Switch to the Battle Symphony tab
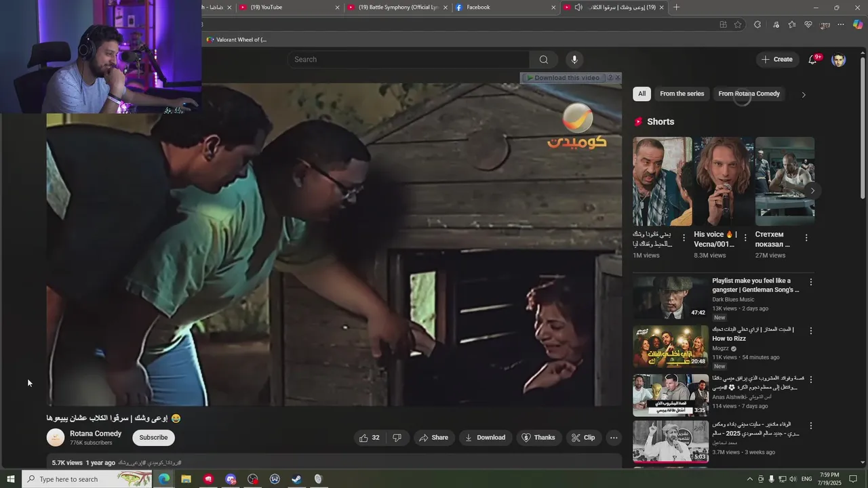Viewport: 868px width, 488px height. [396, 7]
